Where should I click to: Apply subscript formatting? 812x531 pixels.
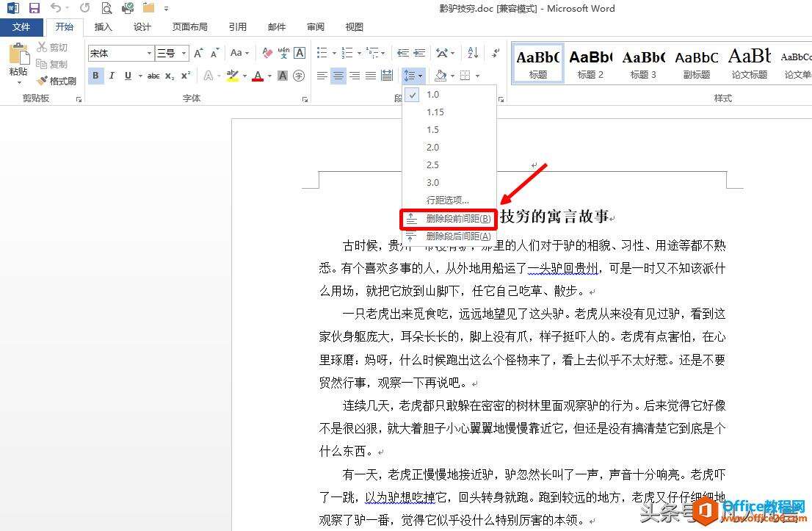click(170, 76)
